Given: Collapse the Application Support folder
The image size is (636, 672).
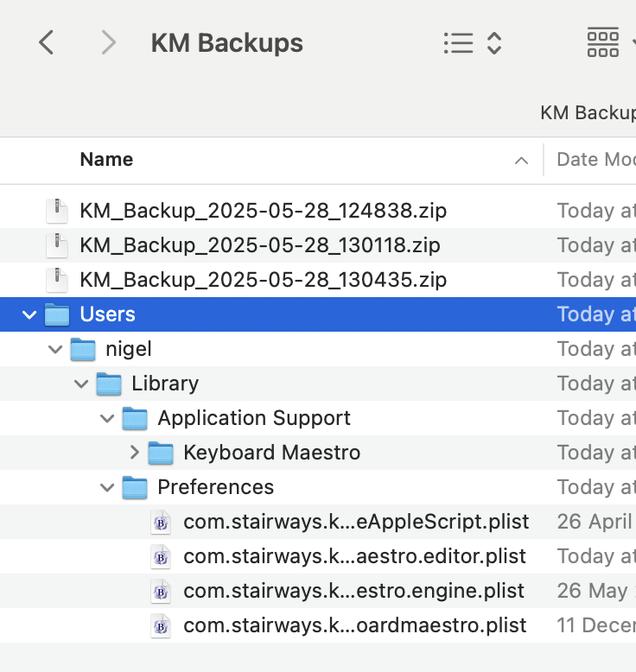Looking at the screenshot, I should pos(108,418).
